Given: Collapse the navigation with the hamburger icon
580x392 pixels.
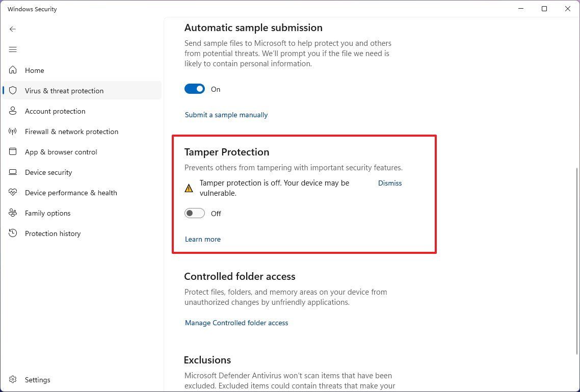Looking at the screenshot, I should click(13, 49).
